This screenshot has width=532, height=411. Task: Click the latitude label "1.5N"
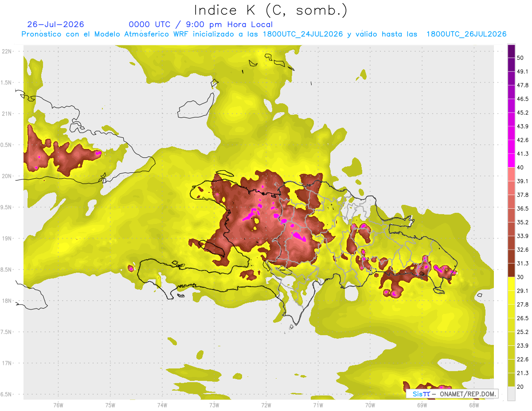pyautogui.click(x=7, y=82)
